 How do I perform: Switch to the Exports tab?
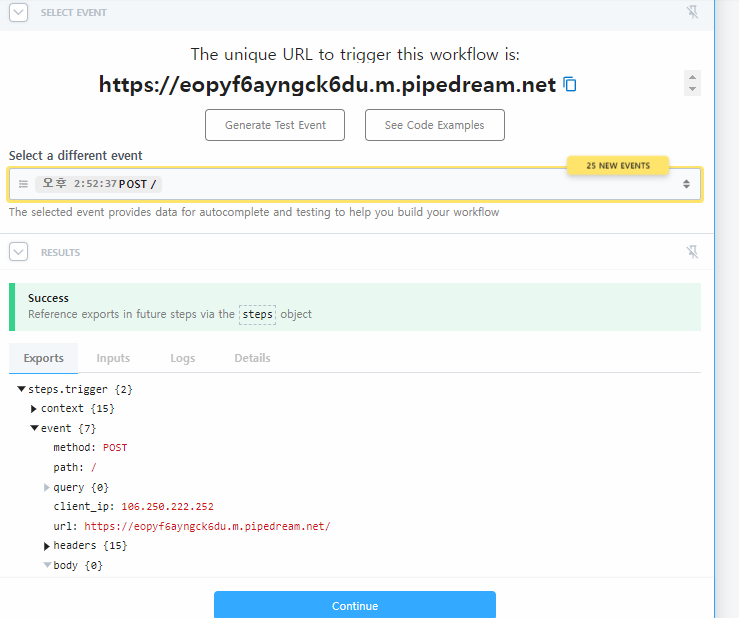[43, 358]
